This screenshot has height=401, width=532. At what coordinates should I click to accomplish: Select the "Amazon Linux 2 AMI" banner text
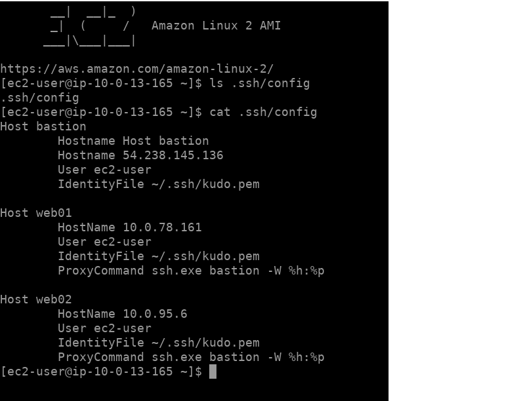216,26
